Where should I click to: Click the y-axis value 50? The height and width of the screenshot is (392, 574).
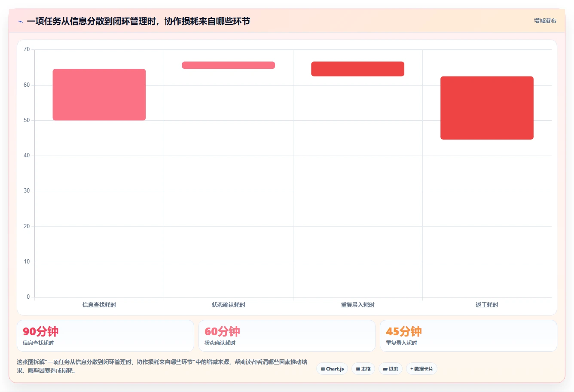click(x=27, y=120)
